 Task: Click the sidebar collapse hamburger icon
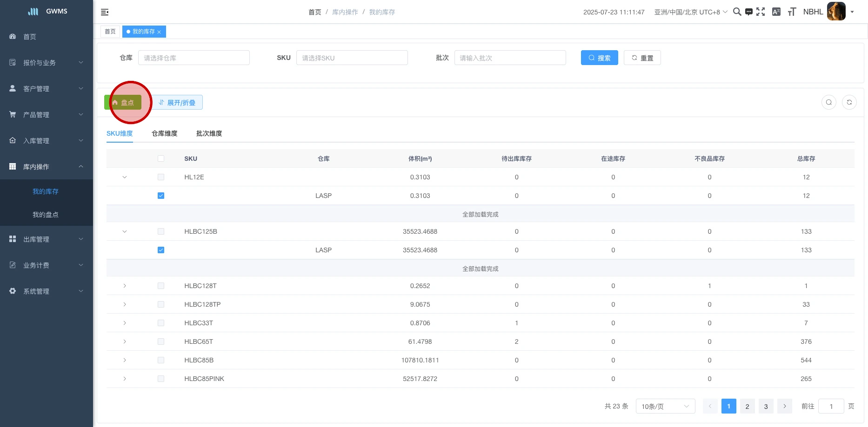pos(105,12)
